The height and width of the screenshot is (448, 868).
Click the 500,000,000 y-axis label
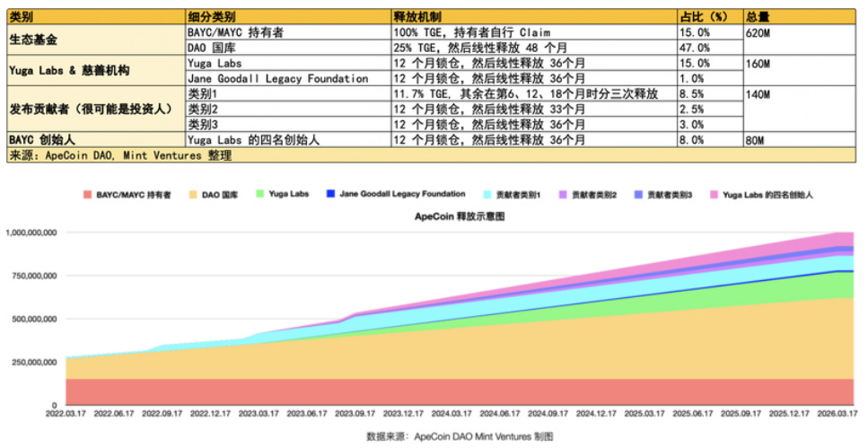34,319
